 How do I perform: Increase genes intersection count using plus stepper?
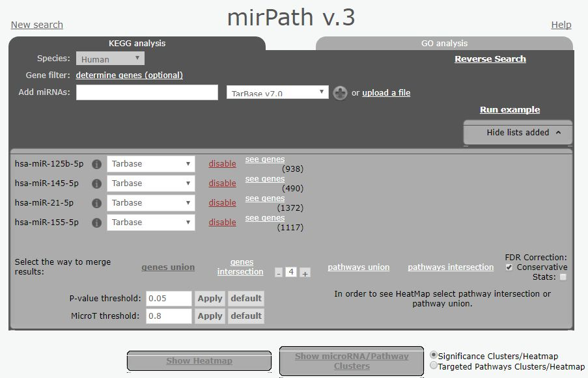(304, 273)
